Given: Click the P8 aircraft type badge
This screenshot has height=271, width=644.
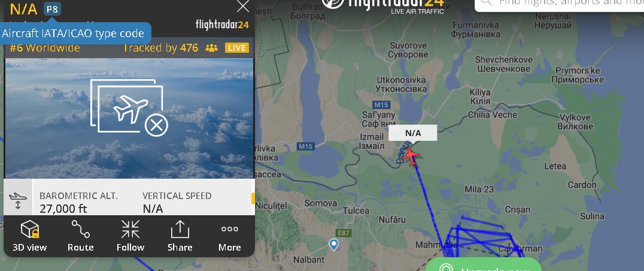Looking at the screenshot, I should coord(52,8).
